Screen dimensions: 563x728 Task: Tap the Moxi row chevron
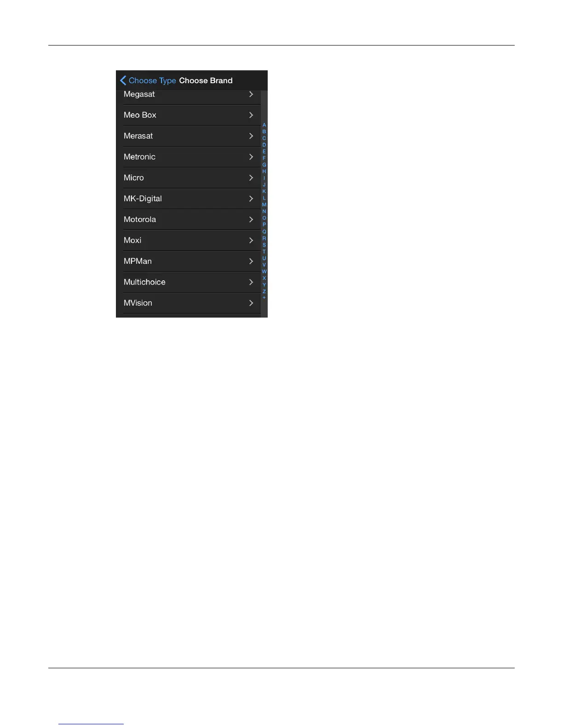pos(251,240)
